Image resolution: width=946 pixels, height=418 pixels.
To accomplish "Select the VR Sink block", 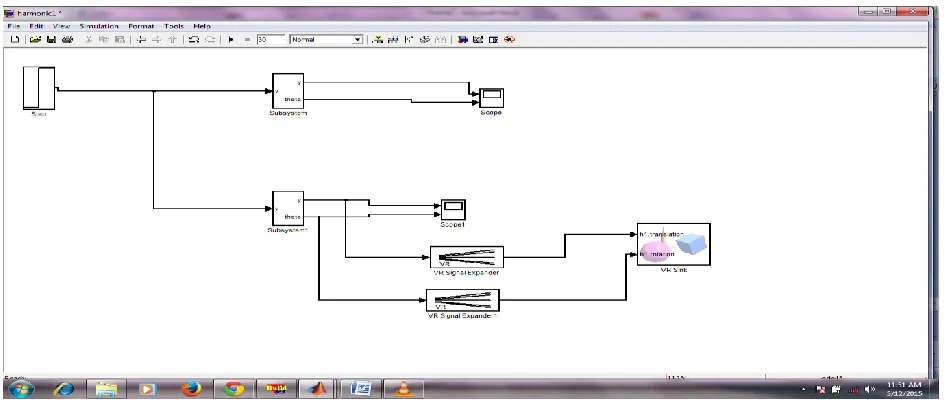I will click(674, 244).
